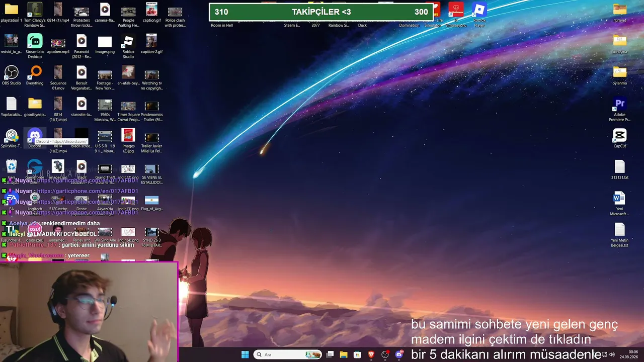644x362 pixels.
Task: Open the Yeni Microsoft Word document
Action: pyautogui.click(x=619, y=203)
